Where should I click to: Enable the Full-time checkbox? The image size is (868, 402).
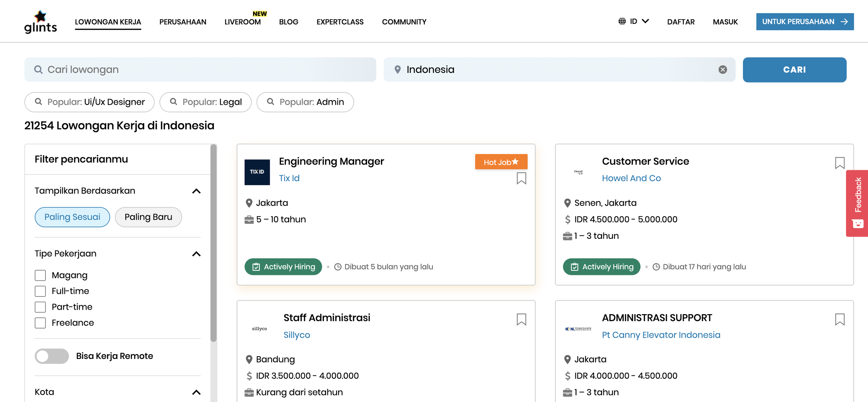[x=40, y=291]
